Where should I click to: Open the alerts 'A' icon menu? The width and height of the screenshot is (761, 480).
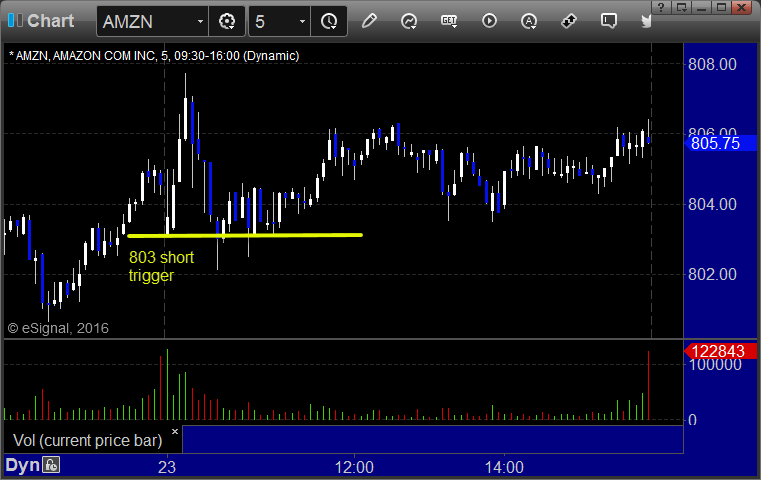point(529,21)
